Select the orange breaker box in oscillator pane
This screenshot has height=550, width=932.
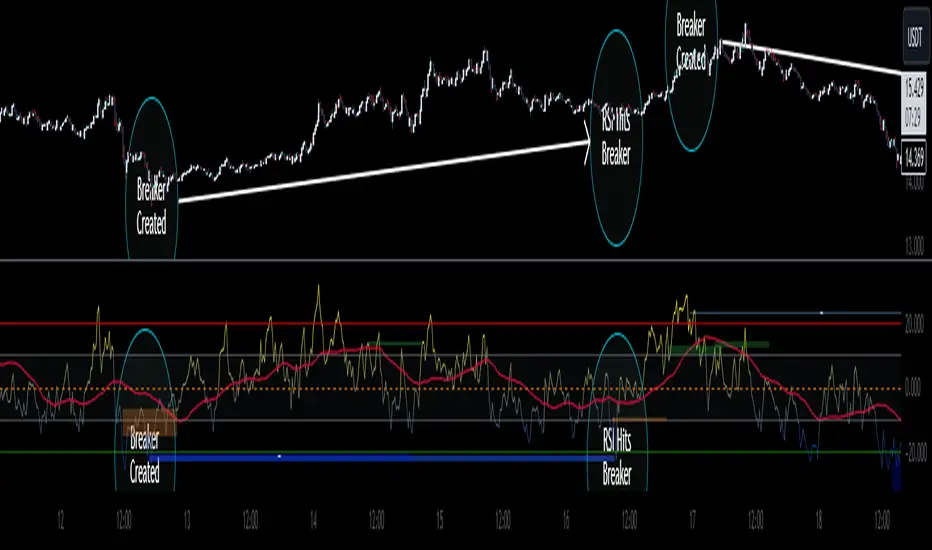click(x=149, y=423)
